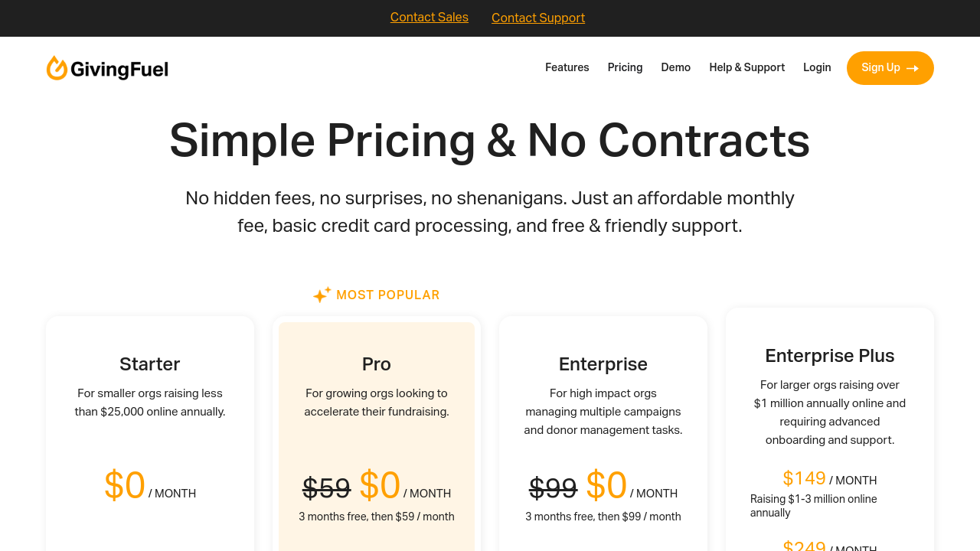Click the Simple Pricing & No Contracts headline
Viewport: 980px width, 551px height.
(490, 141)
